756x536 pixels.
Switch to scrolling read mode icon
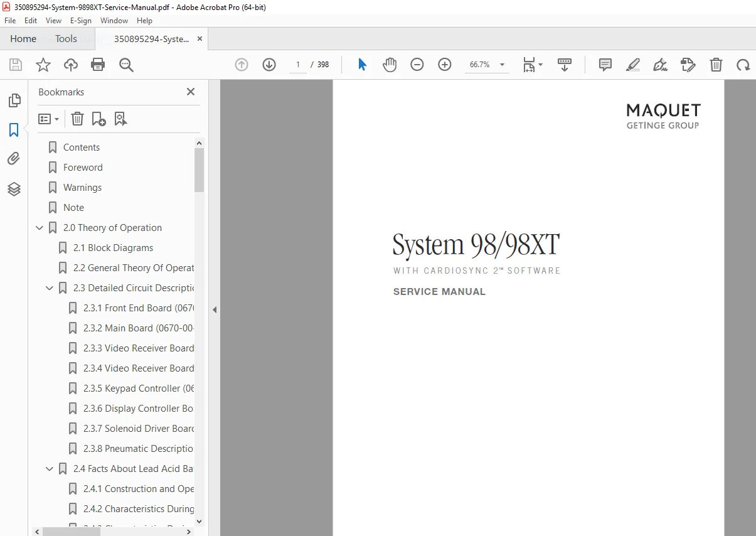tap(565, 65)
